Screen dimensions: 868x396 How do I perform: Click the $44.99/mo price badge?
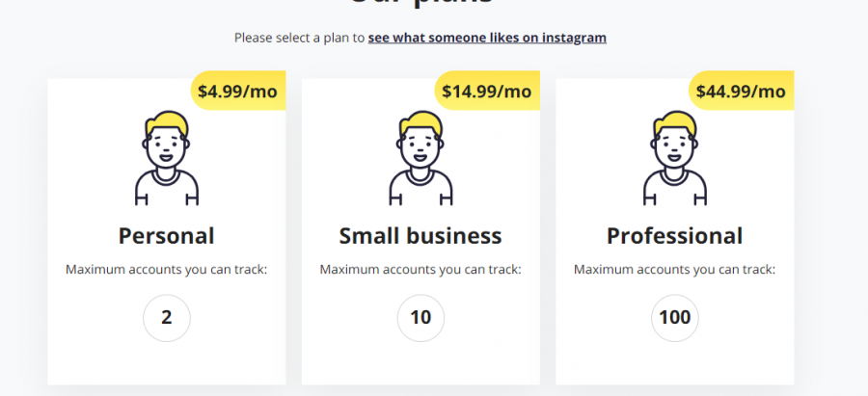[x=741, y=92]
